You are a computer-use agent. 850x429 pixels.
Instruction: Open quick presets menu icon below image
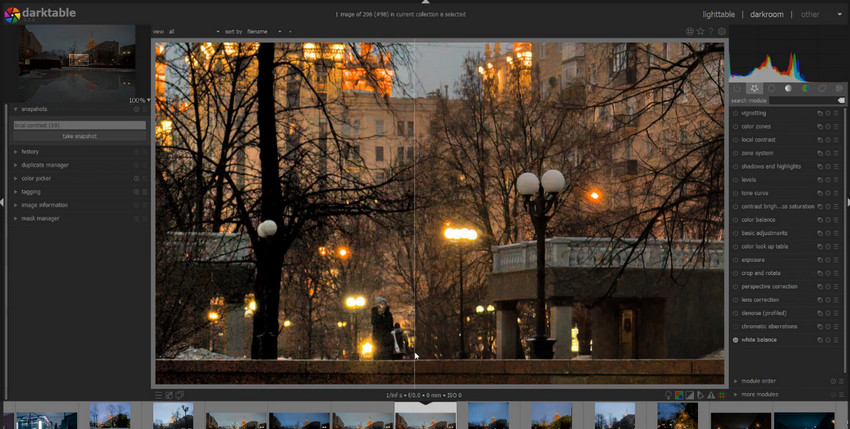(158, 395)
